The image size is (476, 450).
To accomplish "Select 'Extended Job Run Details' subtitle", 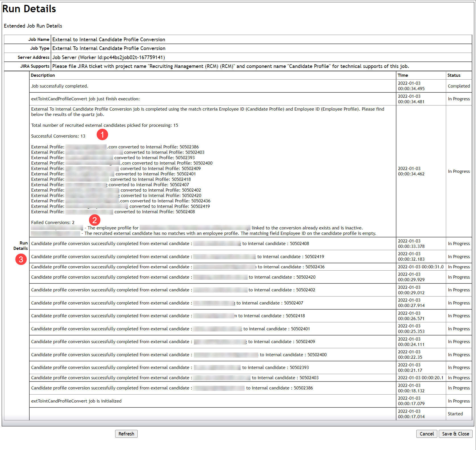I will point(33,26).
